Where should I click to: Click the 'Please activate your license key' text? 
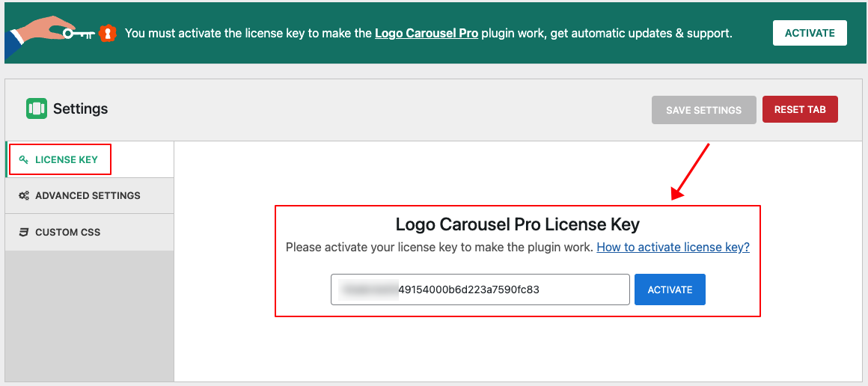(x=439, y=247)
